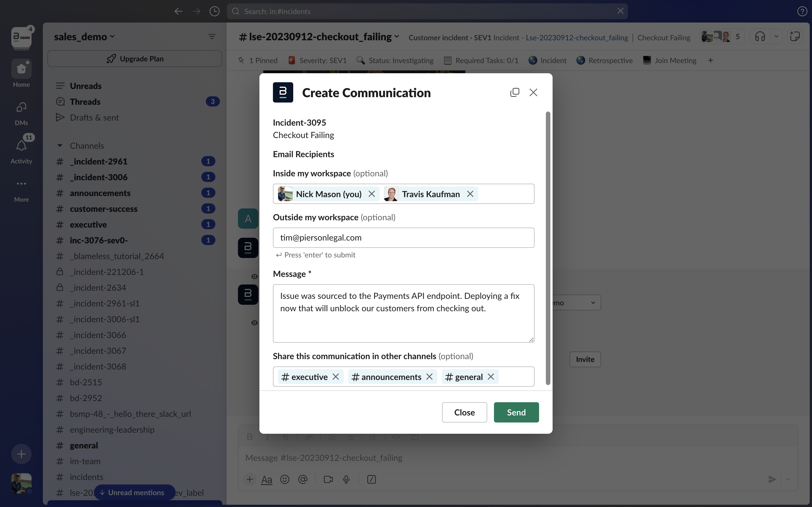Click the Upgrade Plan button
812x507 pixels.
click(x=135, y=59)
